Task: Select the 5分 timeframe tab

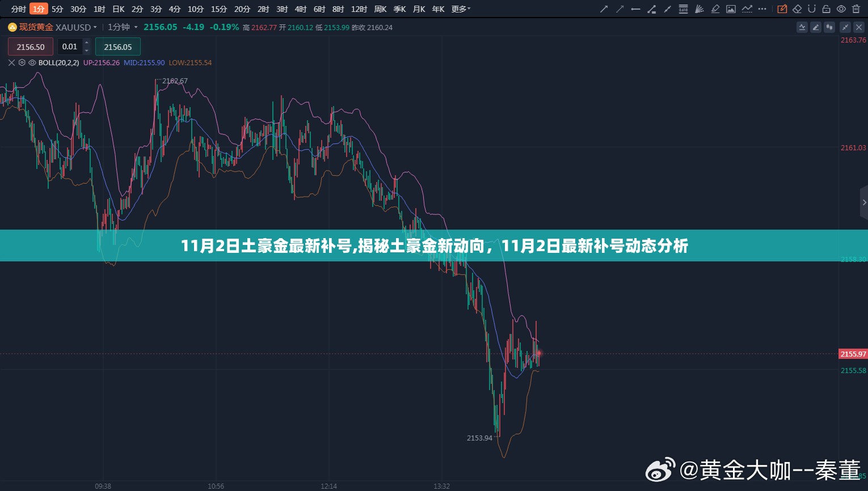Action: (57, 9)
